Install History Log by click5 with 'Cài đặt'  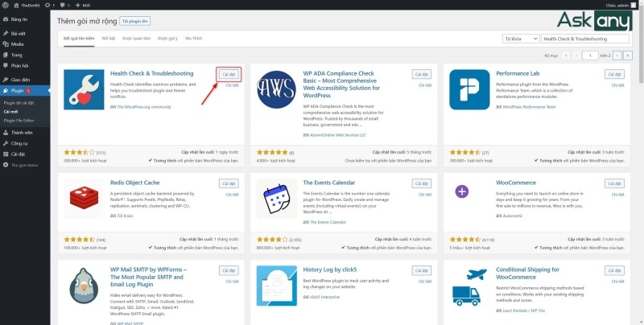click(421, 270)
